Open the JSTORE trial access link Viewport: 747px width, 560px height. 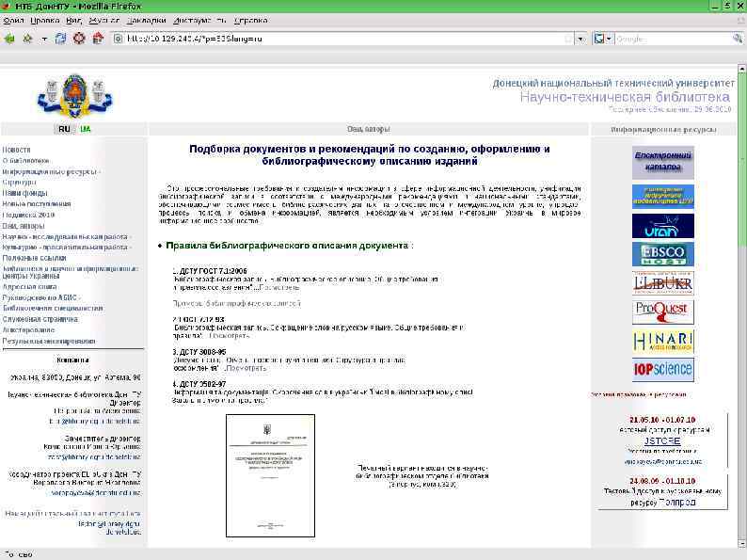[661, 441]
